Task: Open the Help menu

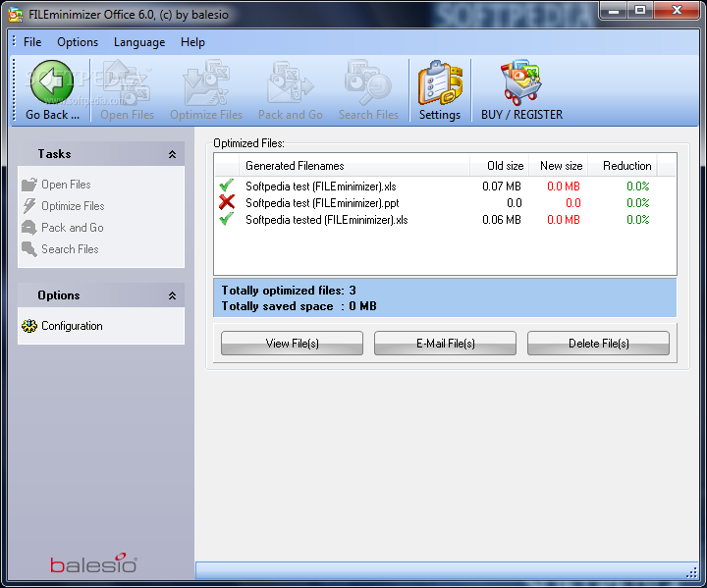Action: click(x=192, y=42)
